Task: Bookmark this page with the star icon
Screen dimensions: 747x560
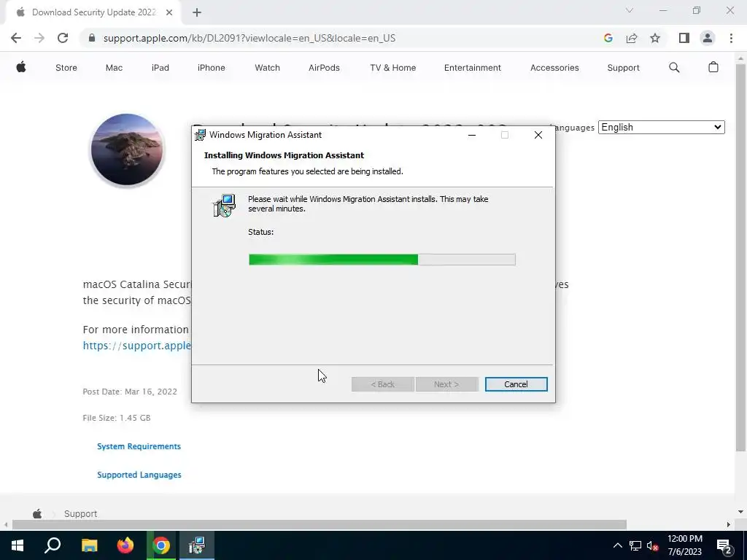Action: pos(655,38)
